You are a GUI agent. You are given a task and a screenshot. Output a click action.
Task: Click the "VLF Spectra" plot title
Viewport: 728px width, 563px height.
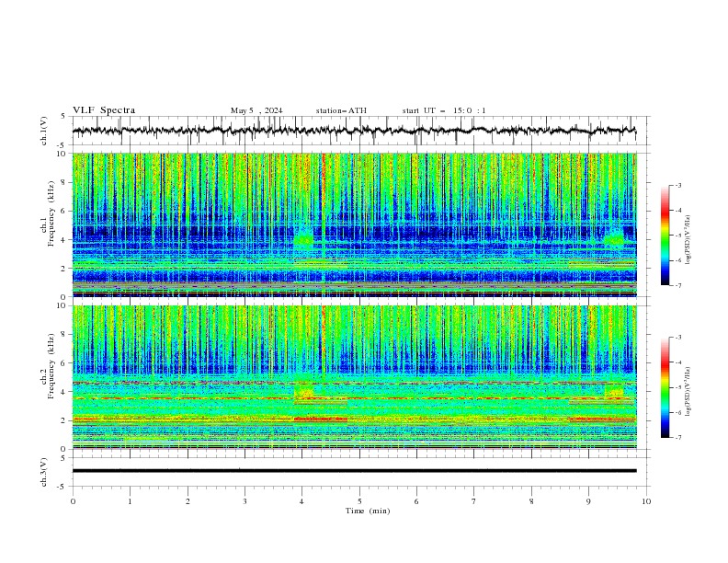pos(104,110)
